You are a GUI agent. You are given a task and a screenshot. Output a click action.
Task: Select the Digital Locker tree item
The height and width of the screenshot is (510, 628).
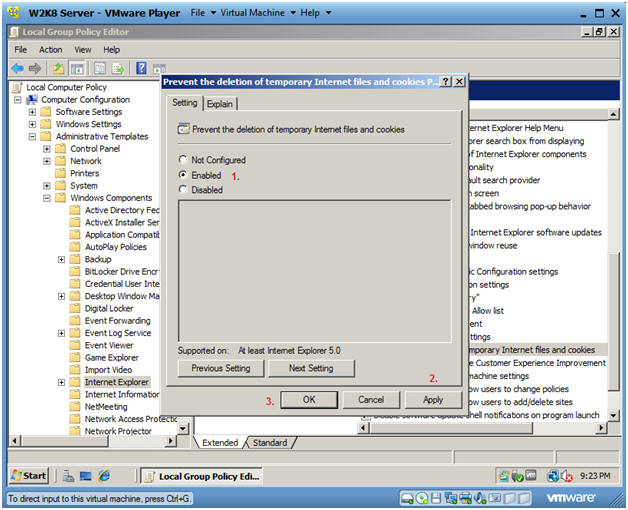coord(109,308)
